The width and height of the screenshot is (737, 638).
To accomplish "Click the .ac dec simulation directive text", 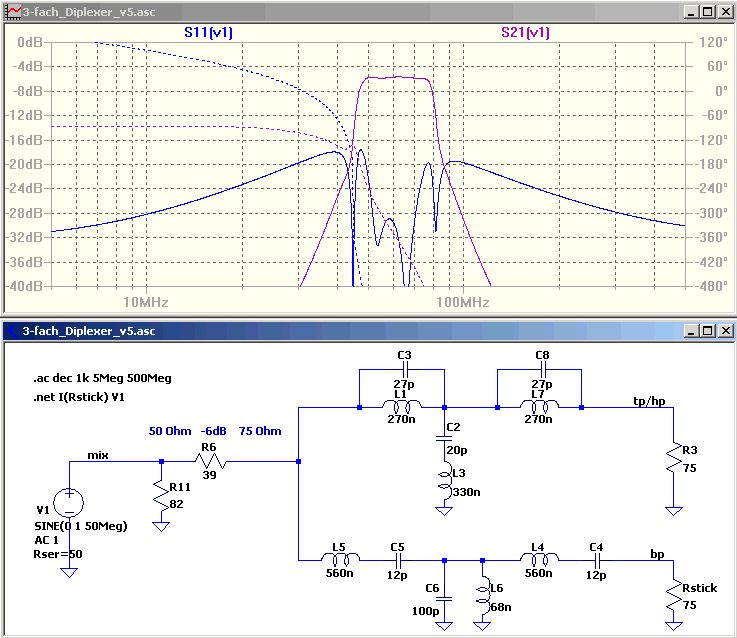I will coord(92,379).
